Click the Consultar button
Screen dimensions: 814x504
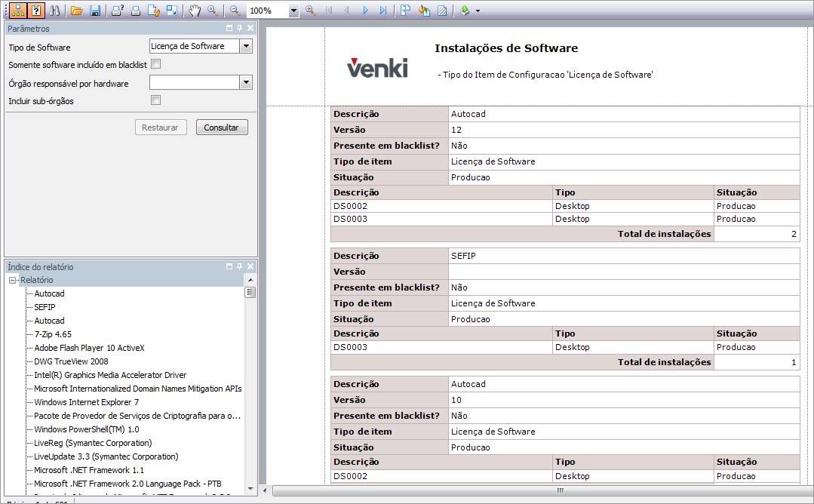222,128
